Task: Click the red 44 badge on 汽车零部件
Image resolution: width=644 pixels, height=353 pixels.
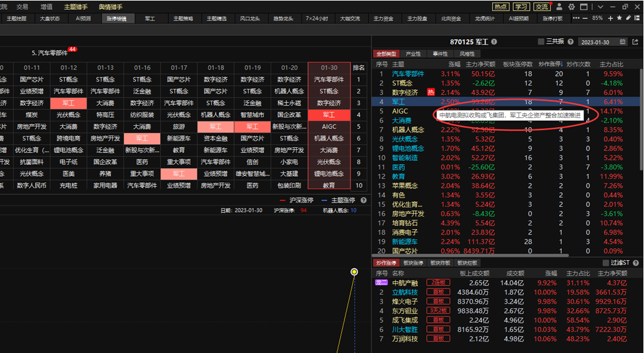Action: pos(72,49)
